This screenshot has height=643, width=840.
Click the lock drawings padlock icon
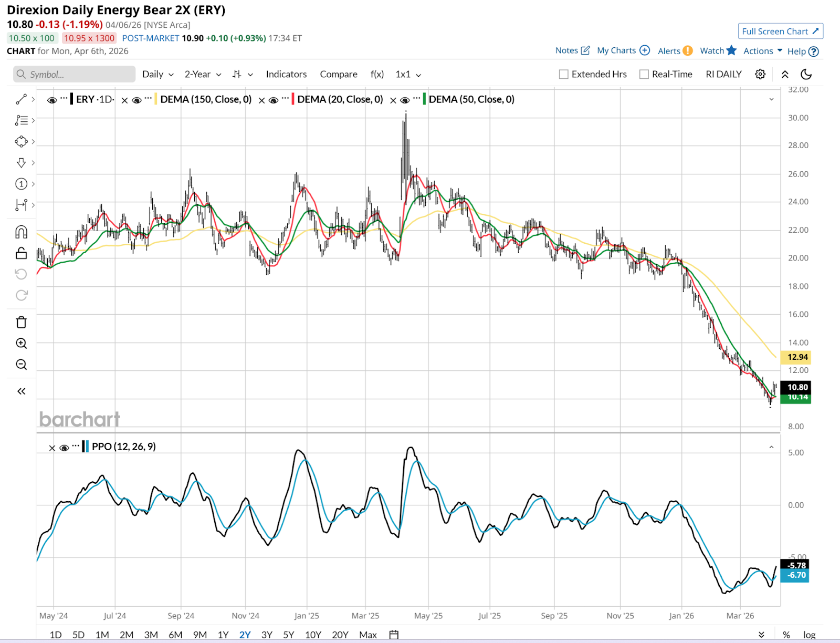[21, 253]
